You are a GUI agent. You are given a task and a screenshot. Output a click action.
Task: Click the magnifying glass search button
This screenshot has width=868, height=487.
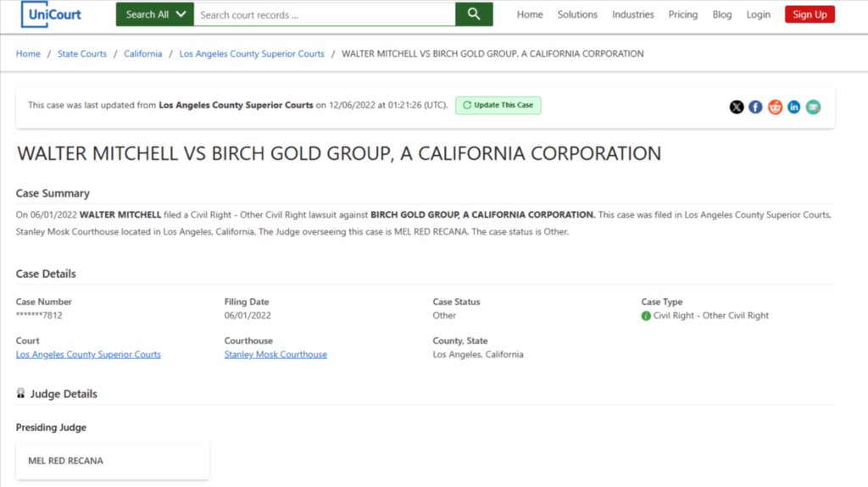474,14
